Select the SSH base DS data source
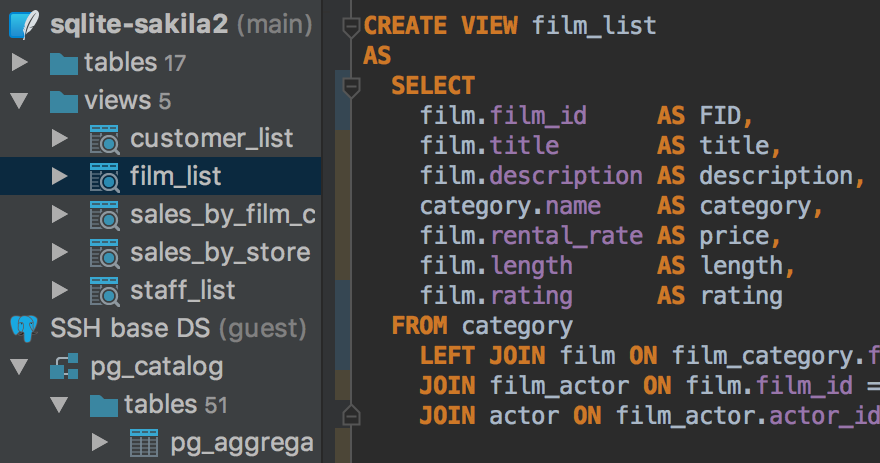Screen dimensions: 880x463 [x=161, y=328]
